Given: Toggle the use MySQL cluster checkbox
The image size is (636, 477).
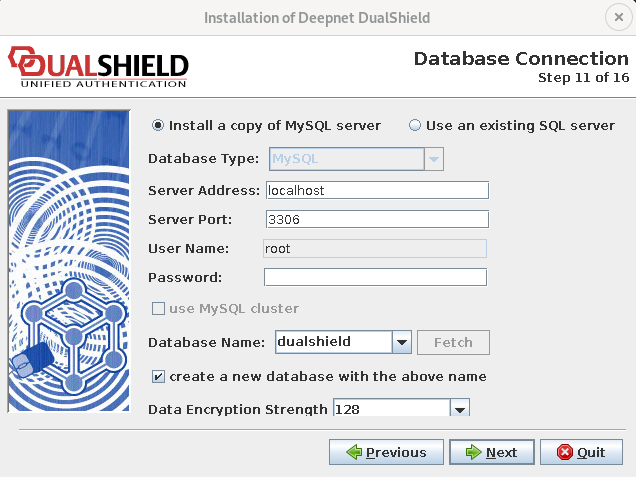Looking at the screenshot, I should 158,309.
